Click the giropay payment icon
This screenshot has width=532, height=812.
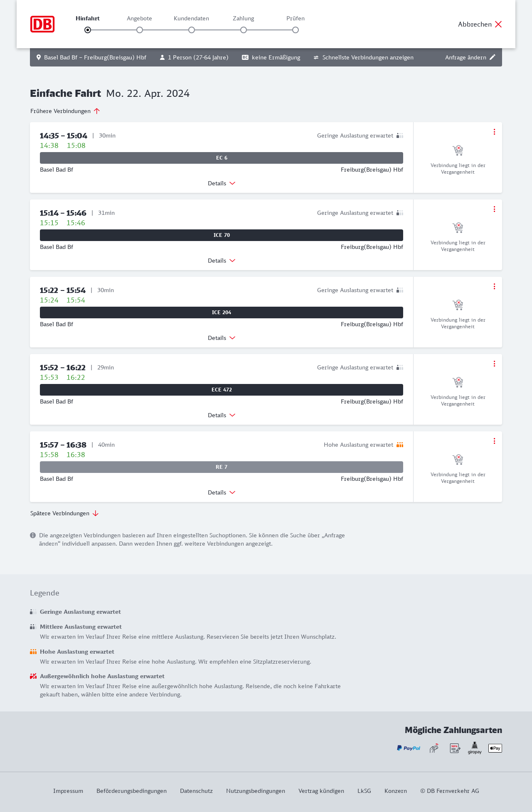tap(475, 748)
